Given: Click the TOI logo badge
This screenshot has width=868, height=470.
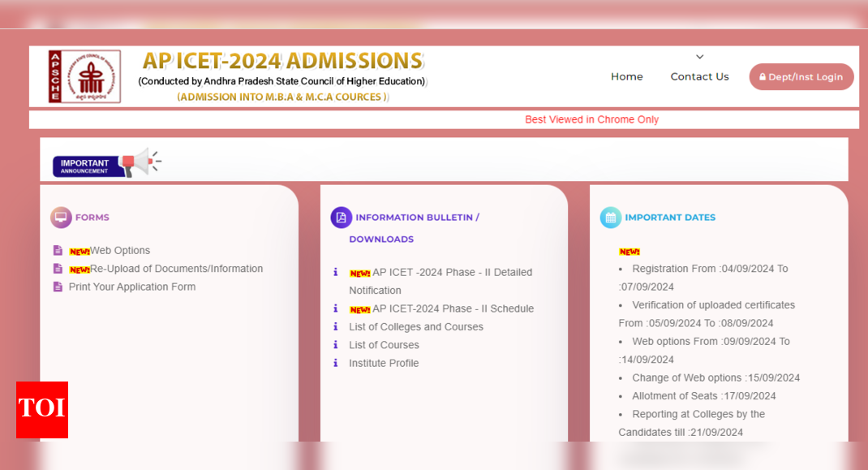Looking at the screenshot, I should [x=42, y=409].
